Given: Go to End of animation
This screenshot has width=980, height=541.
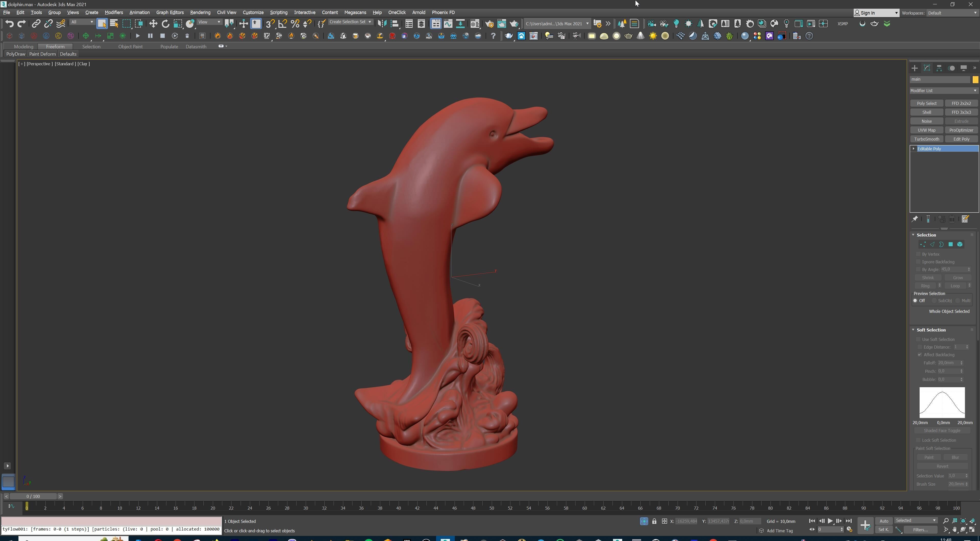Looking at the screenshot, I should coord(849,521).
